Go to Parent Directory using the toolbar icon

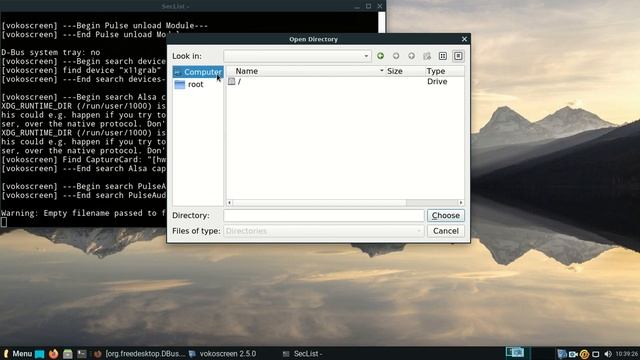(411, 56)
